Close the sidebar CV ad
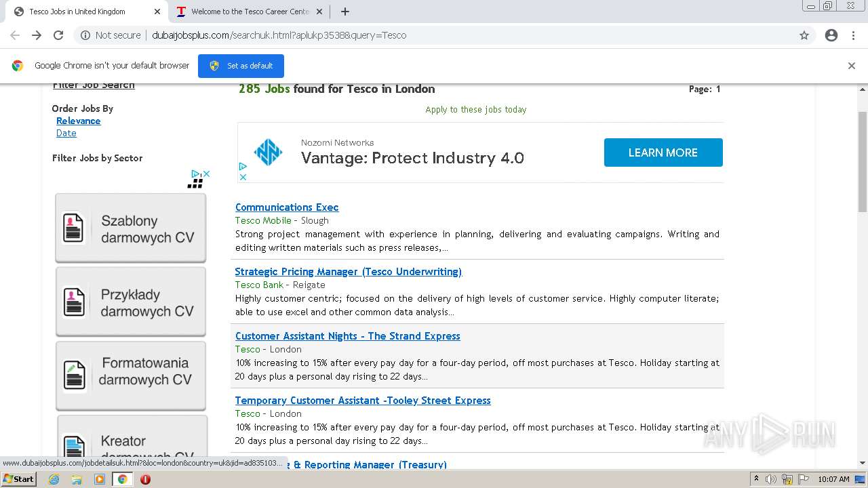Image resolution: width=868 pixels, height=488 pixels. (207, 174)
